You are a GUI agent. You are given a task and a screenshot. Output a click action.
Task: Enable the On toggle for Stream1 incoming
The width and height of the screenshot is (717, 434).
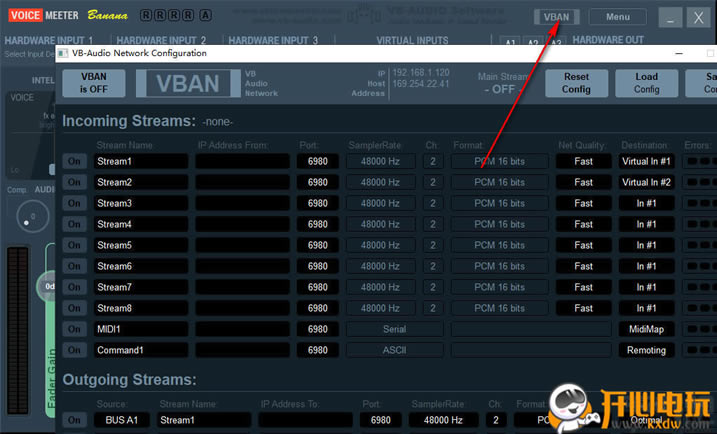pyautogui.click(x=74, y=161)
